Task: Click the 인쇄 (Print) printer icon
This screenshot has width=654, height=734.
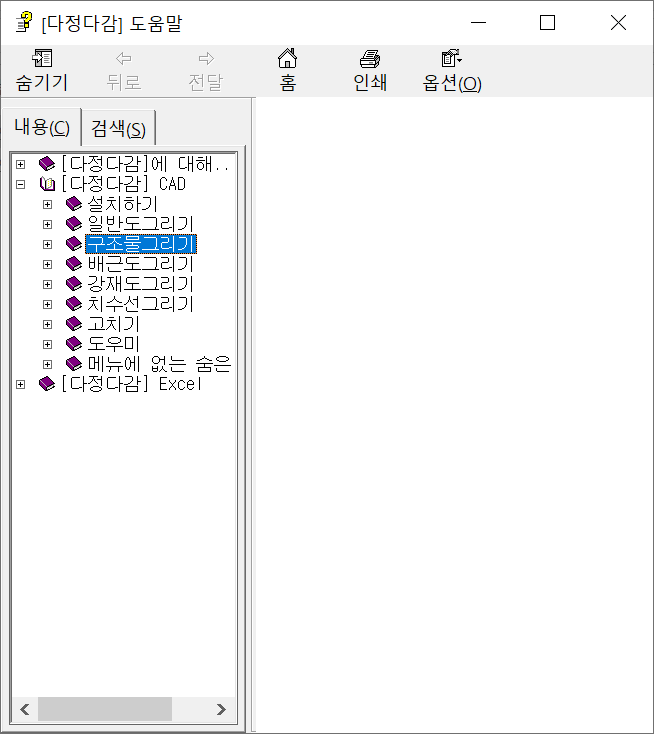Action: point(370,59)
